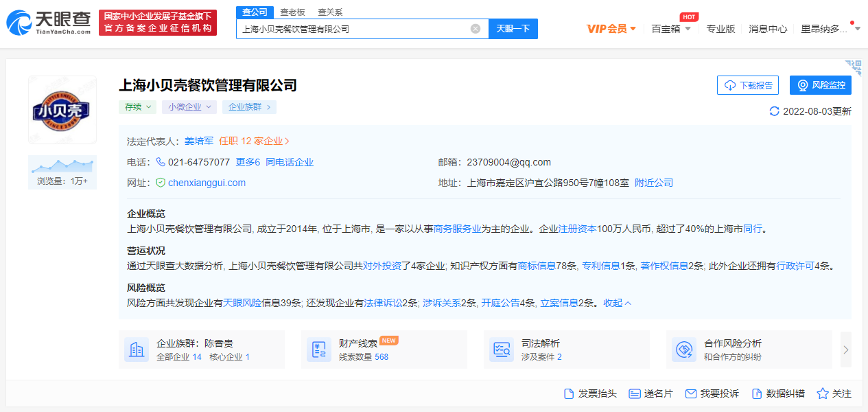Click the 同行 link
Image resolution: width=868 pixels, height=412 pixels.
(x=753, y=229)
